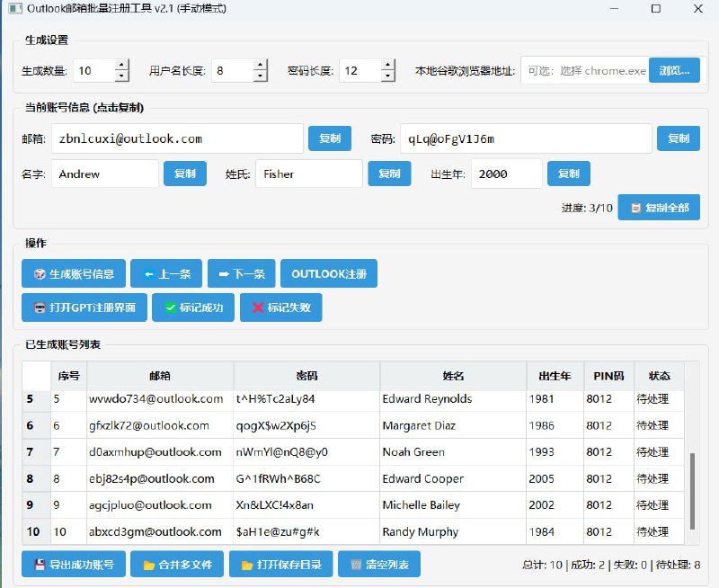Decrease 密码长度 with down arrow

pyautogui.click(x=387, y=76)
